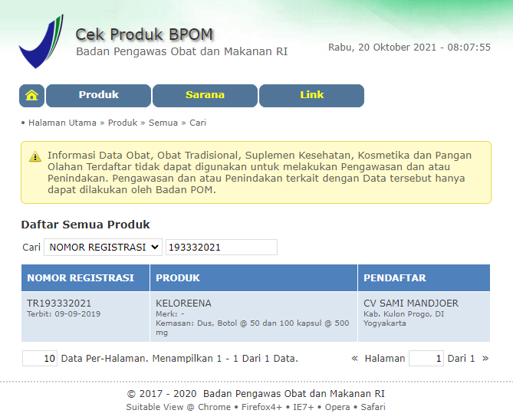Go to next page with » arrow
The image size is (513, 420).
485,358
